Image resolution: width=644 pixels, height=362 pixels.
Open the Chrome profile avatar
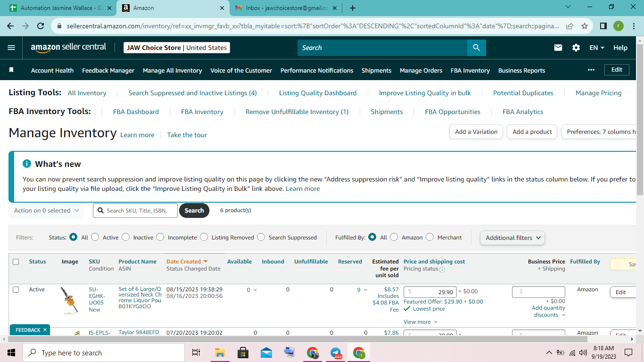pyautogui.click(x=619, y=26)
